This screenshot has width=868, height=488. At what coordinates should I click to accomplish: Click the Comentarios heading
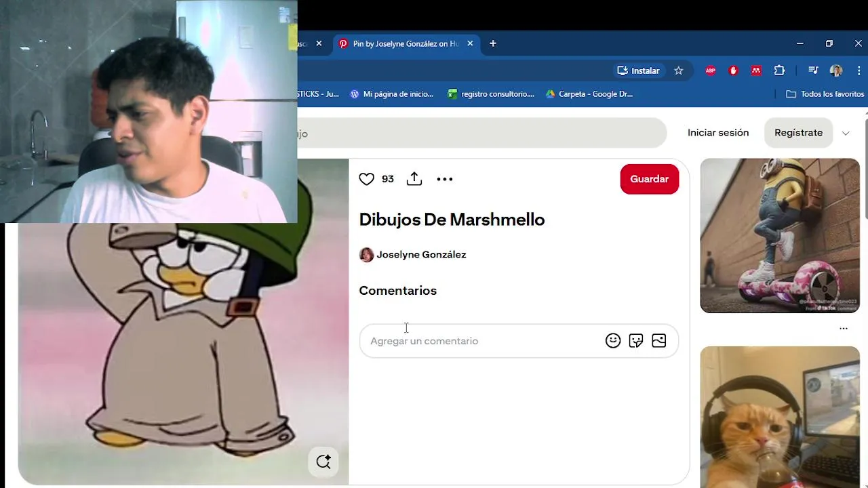397,290
